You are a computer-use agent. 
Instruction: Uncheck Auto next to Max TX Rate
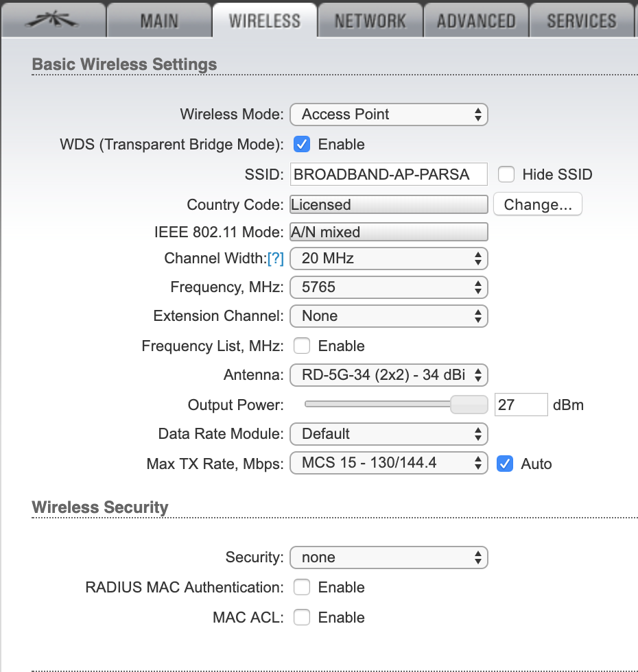(505, 464)
